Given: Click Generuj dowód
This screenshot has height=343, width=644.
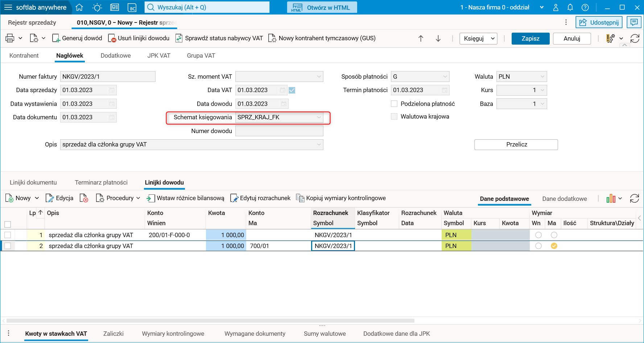Looking at the screenshot, I should [x=77, y=38].
